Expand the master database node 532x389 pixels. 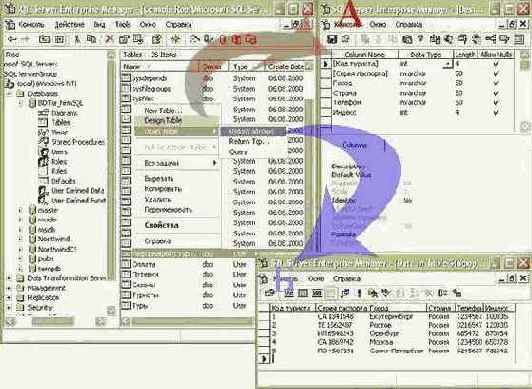coord(20,211)
